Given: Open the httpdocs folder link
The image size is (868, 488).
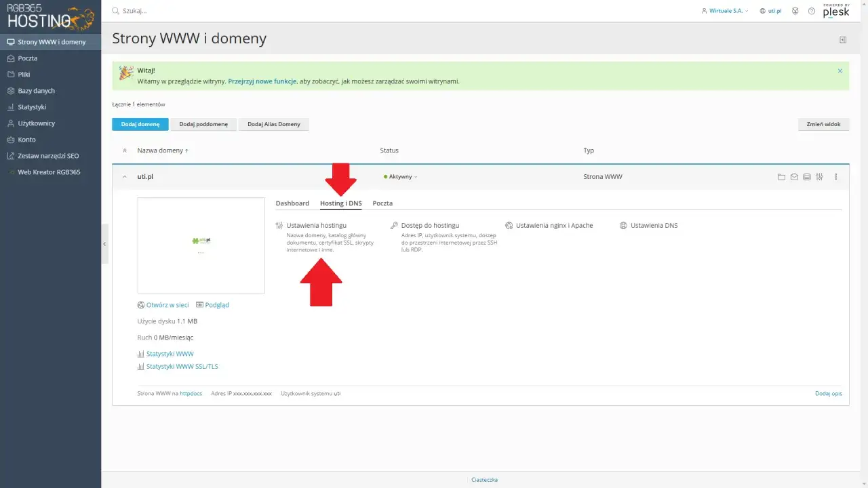Looking at the screenshot, I should tap(191, 393).
